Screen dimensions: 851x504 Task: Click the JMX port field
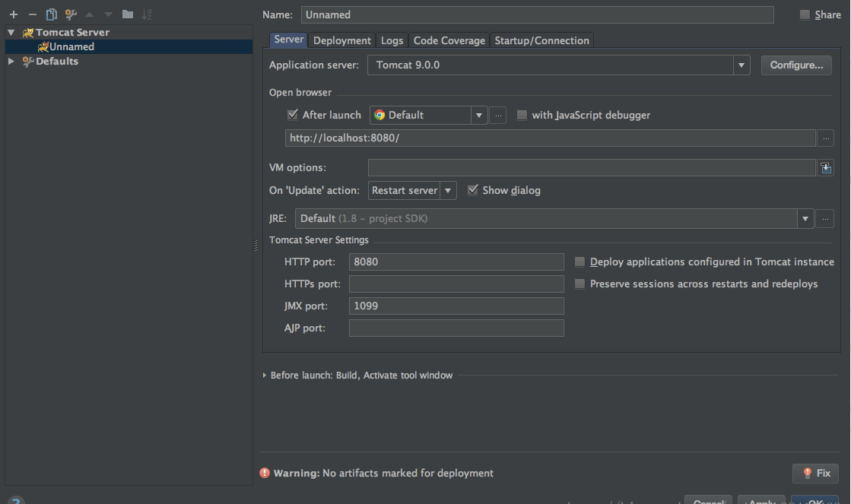[456, 306]
